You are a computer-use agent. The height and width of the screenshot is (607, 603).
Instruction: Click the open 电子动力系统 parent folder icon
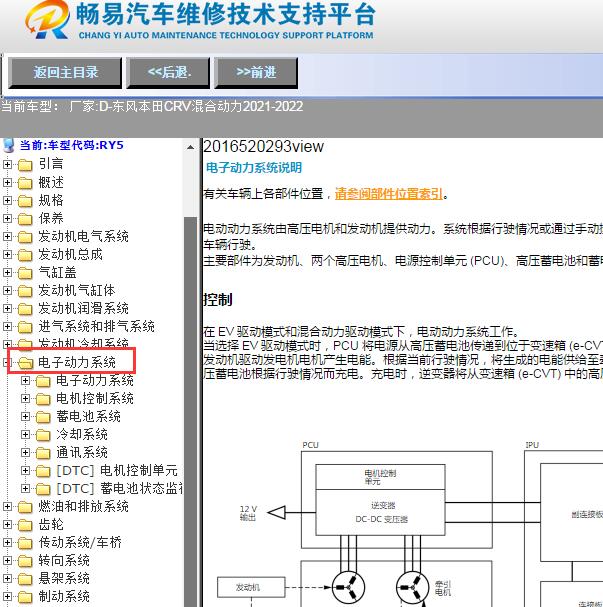pos(26,363)
